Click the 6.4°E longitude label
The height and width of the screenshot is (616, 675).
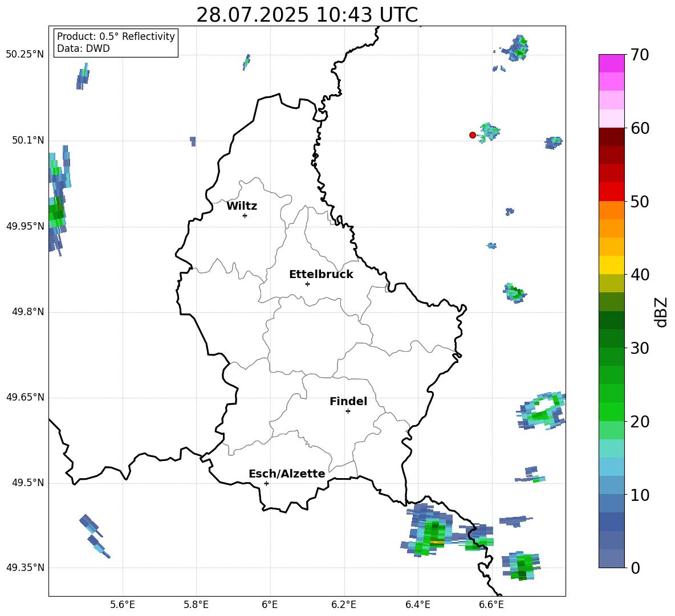[x=417, y=605]
